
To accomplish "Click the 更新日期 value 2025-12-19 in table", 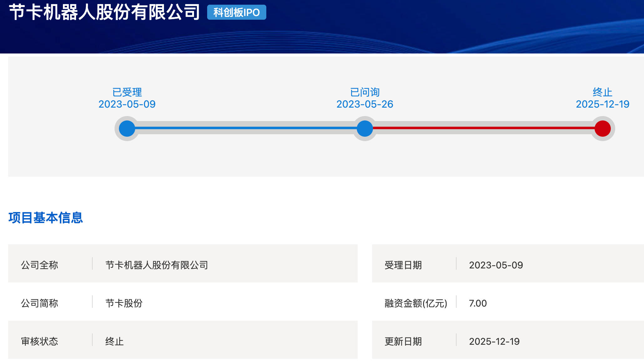I will pyautogui.click(x=494, y=342).
